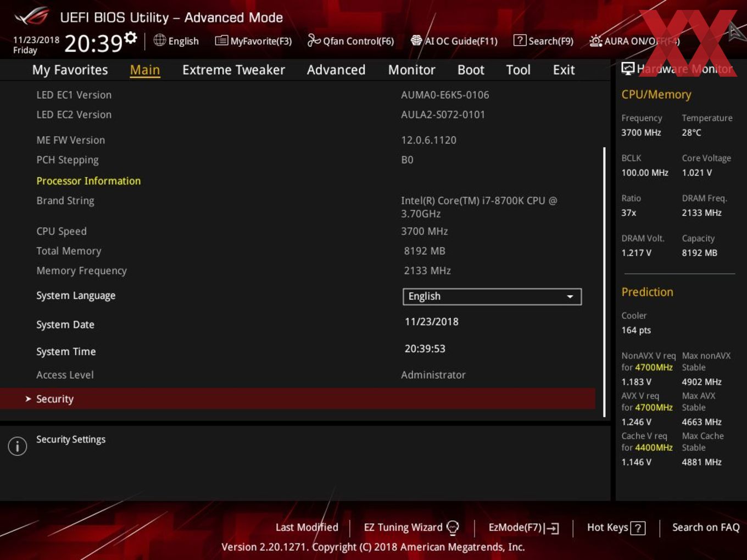Click EZ Tuning Wizard lightbulb icon
This screenshot has width=747, height=560.
(x=453, y=528)
